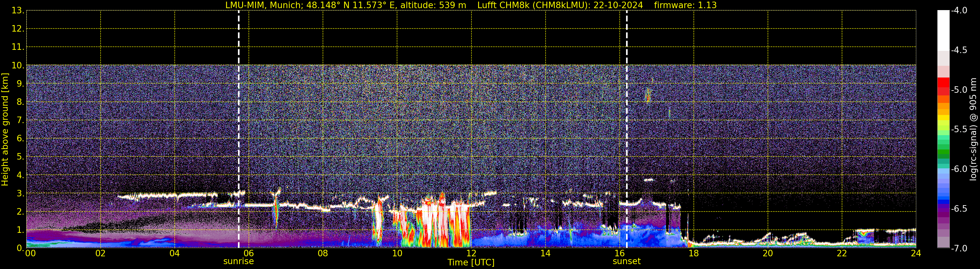Viewport: 980px width, 269px height.
Task: Click the 24 tick at the time axis end
Action: (916, 254)
